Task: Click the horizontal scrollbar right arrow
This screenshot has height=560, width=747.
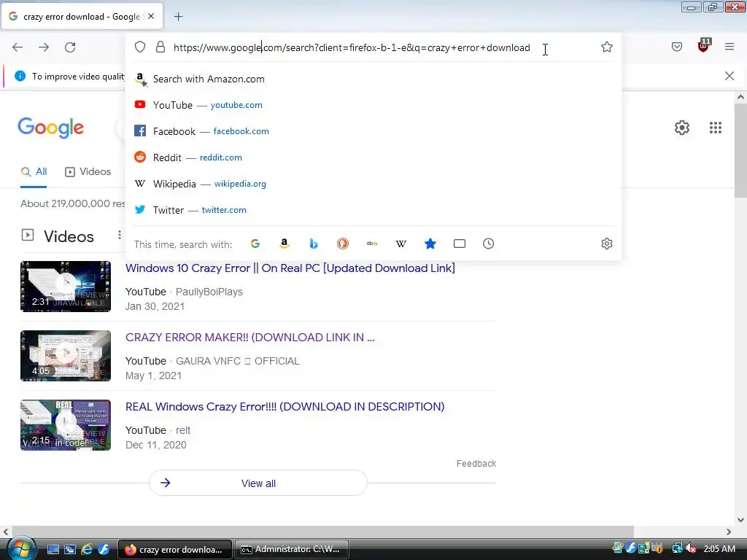Action: pyautogui.click(x=729, y=532)
